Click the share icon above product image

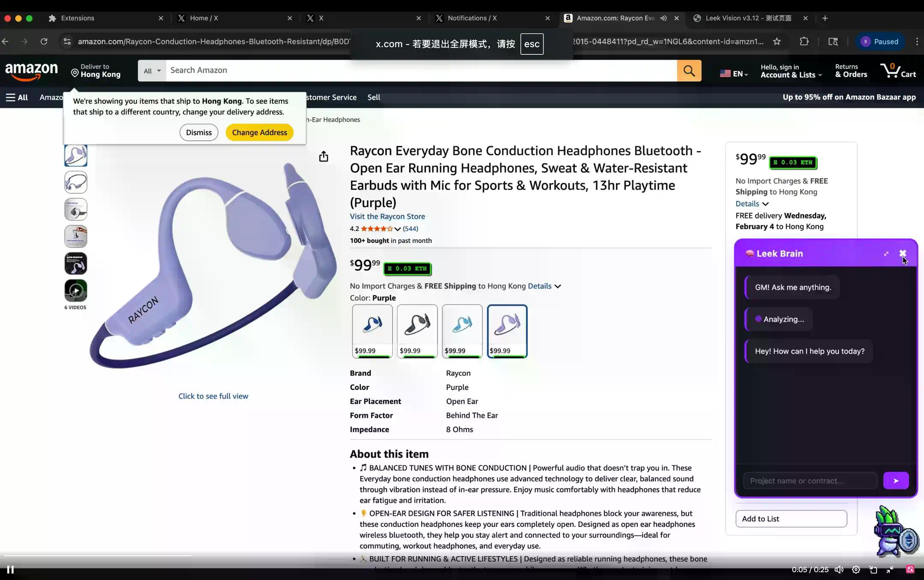[323, 157]
